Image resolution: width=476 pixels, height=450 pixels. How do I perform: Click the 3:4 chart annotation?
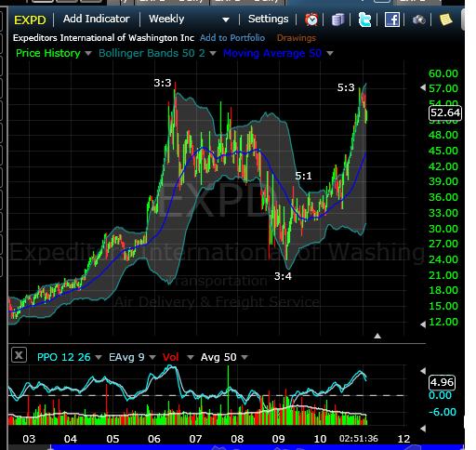click(283, 276)
